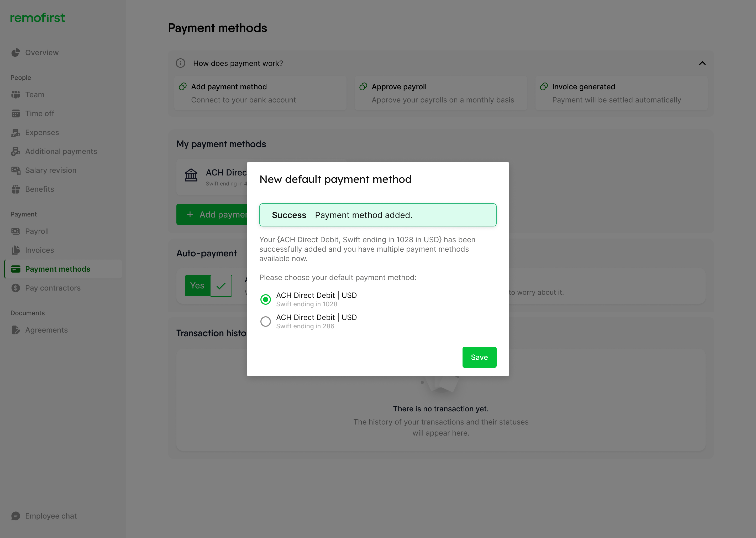Open Additional payments from the sidebar

(x=61, y=151)
